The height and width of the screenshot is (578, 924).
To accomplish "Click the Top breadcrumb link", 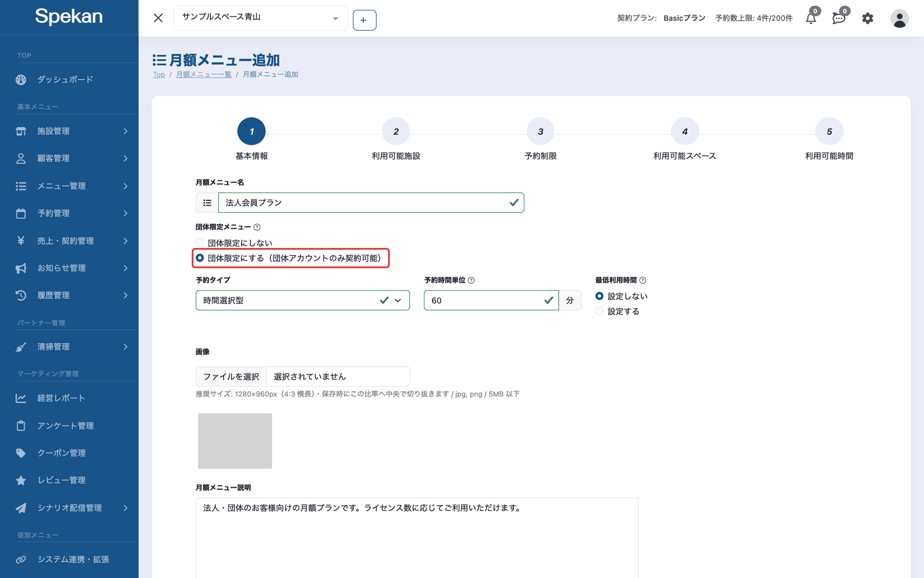I will (159, 75).
